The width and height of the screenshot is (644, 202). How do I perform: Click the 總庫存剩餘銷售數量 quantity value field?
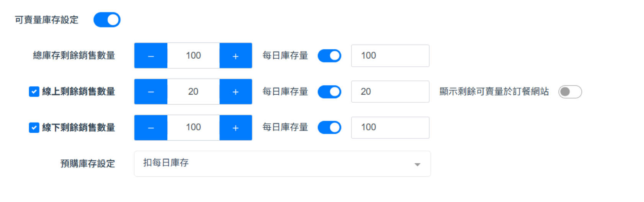193,56
